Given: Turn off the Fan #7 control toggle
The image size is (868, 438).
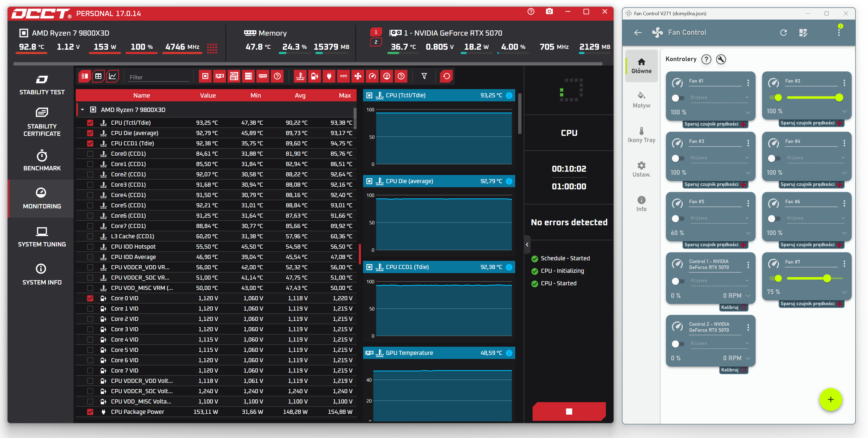Looking at the screenshot, I should click(776, 279).
